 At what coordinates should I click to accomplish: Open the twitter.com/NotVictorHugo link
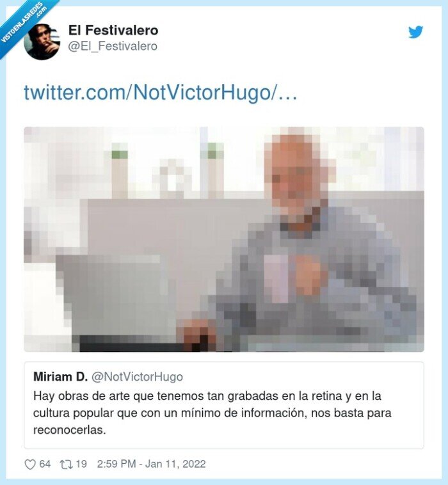pos(160,92)
